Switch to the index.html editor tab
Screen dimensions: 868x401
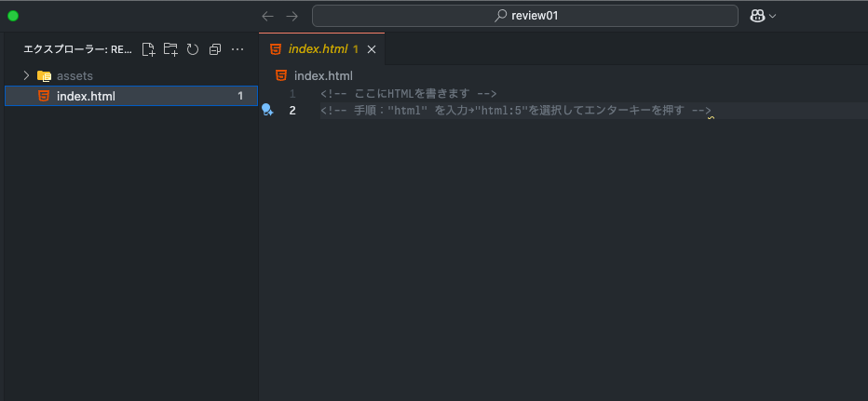click(317, 49)
